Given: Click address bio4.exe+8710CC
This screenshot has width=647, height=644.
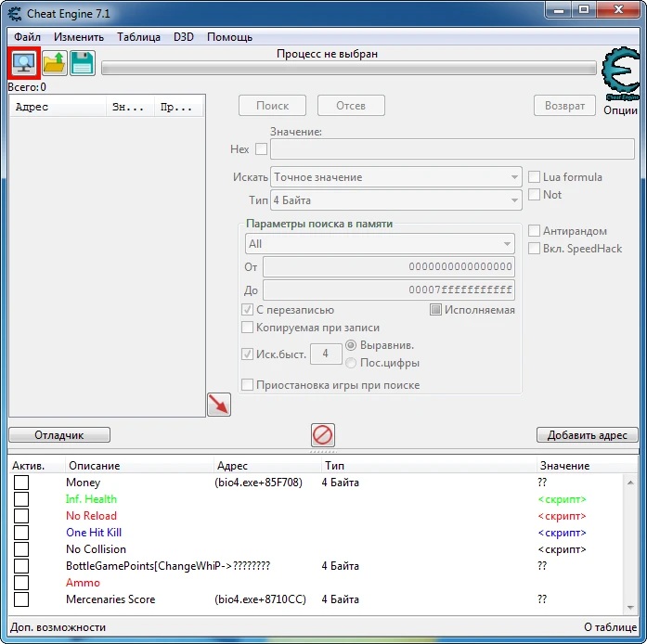Looking at the screenshot, I should coord(260,599).
